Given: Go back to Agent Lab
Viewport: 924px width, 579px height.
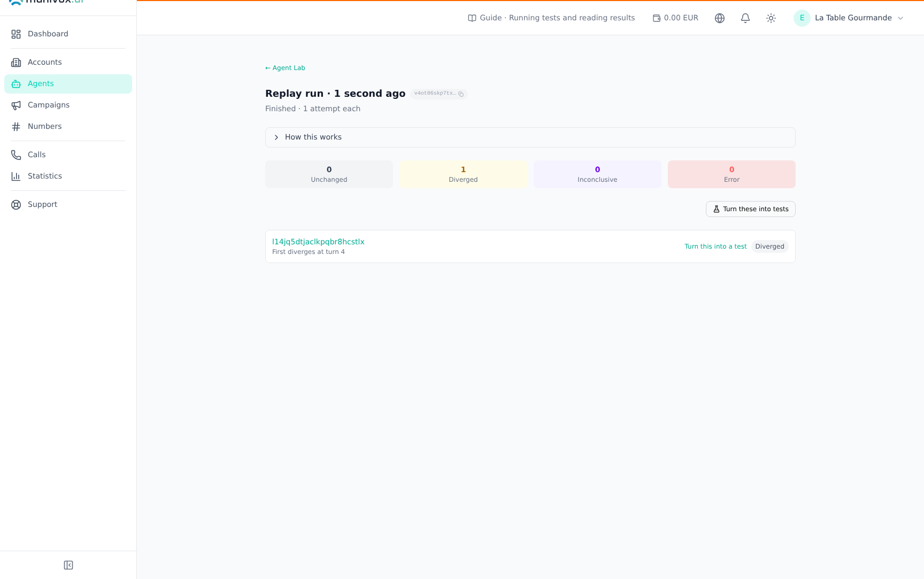Looking at the screenshot, I should [x=285, y=68].
